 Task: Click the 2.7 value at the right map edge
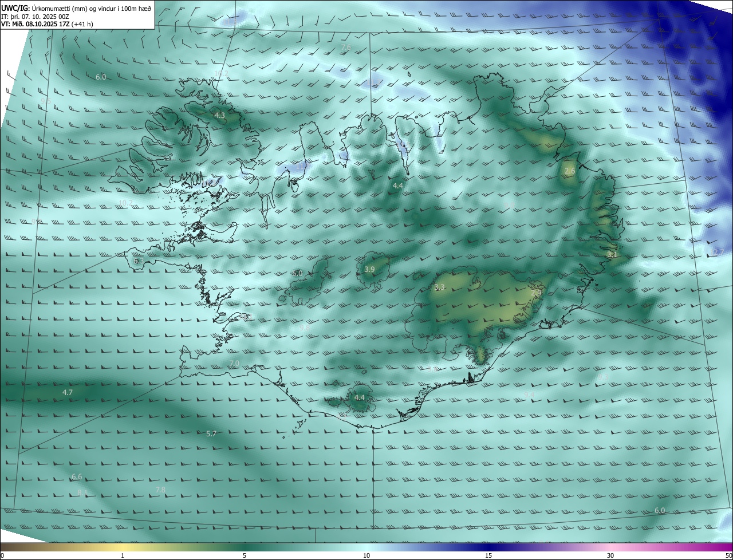[719, 253]
